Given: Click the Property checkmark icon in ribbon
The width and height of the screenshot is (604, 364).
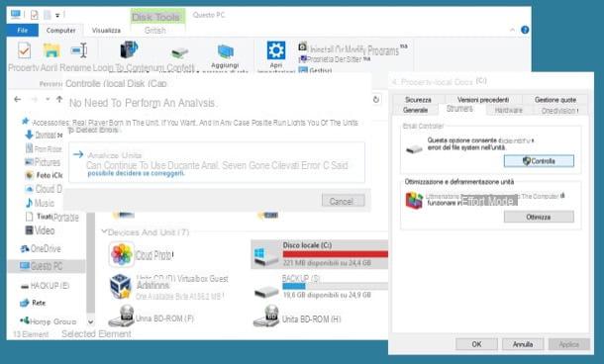Looking at the screenshot, I should tap(24, 50).
